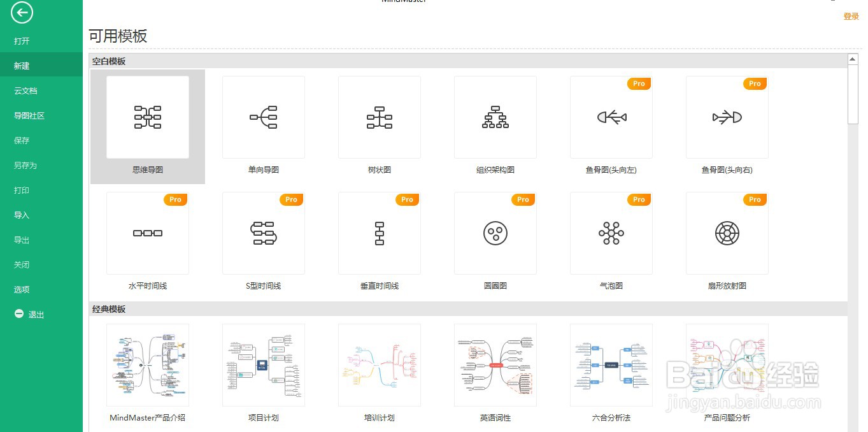The width and height of the screenshot is (868, 432).
Task: Select the 水平时间线 template
Action: 147,233
